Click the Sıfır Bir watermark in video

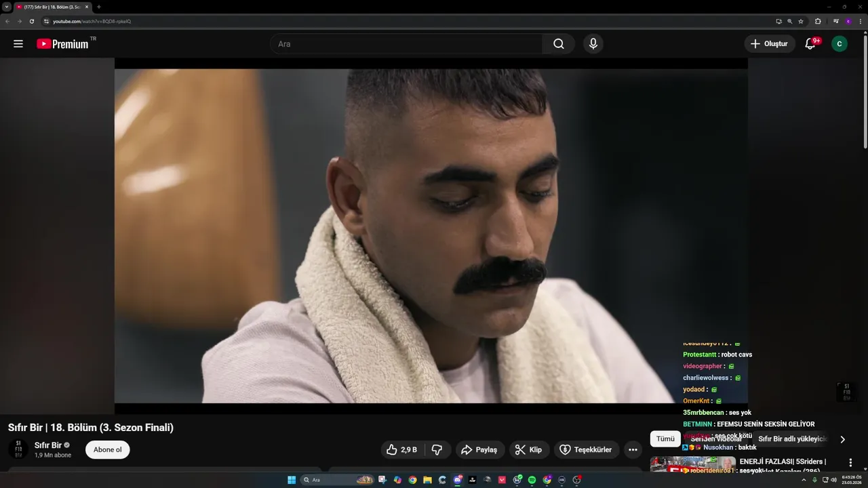pyautogui.click(x=846, y=392)
